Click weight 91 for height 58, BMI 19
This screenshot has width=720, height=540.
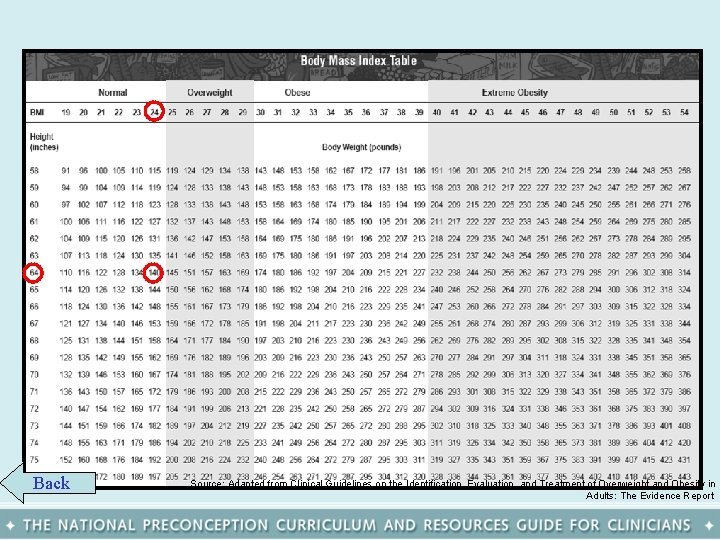point(66,170)
